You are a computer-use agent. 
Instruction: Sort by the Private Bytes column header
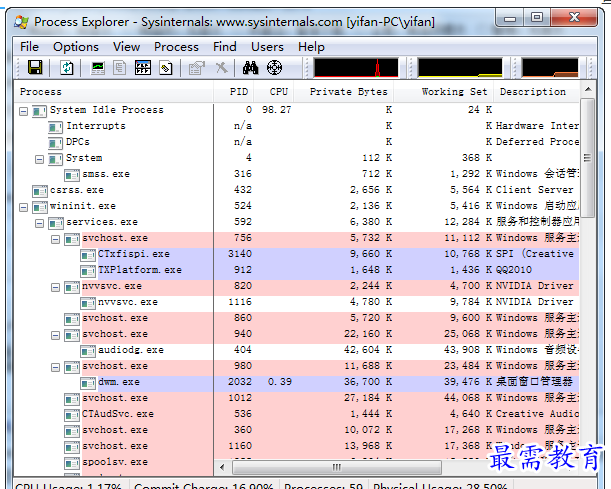pos(347,91)
